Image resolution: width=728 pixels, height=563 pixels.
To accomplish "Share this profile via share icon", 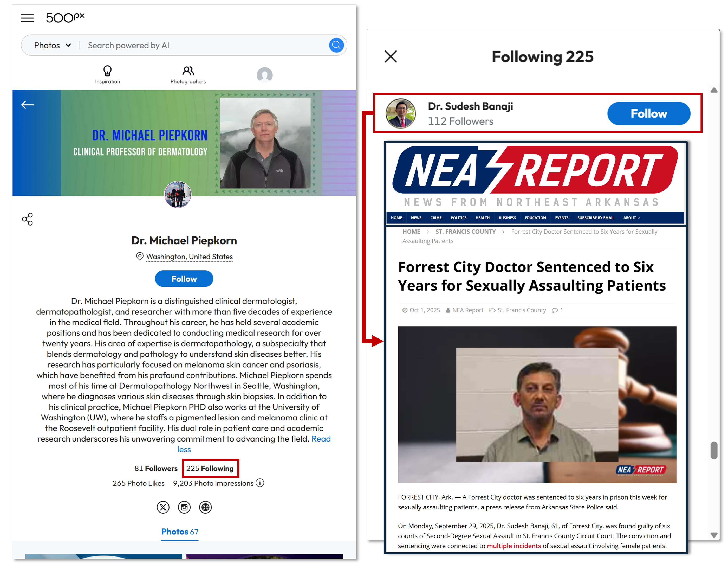I will (27, 219).
